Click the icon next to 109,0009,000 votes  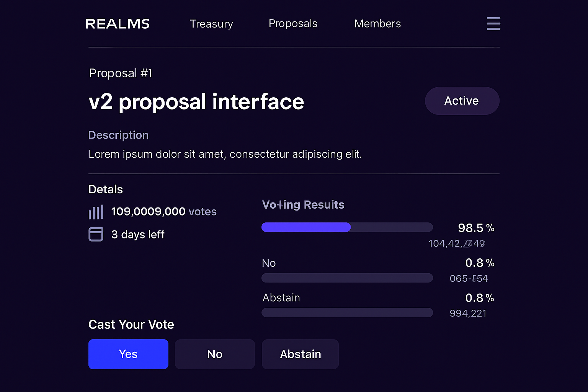pos(96,211)
